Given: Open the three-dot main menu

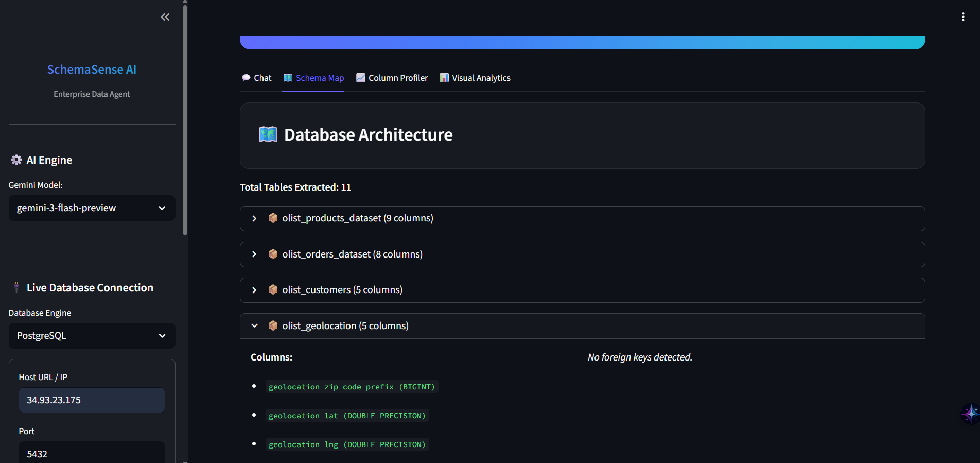Looking at the screenshot, I should (x=963, y=17).
